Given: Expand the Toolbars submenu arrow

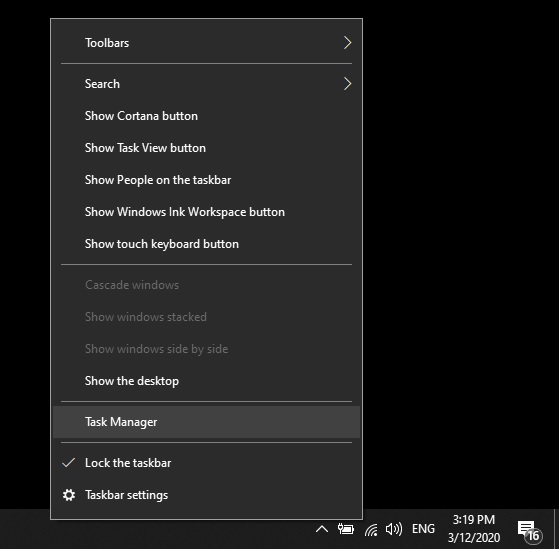Looking at the screenshot, I should click(347, 43).
